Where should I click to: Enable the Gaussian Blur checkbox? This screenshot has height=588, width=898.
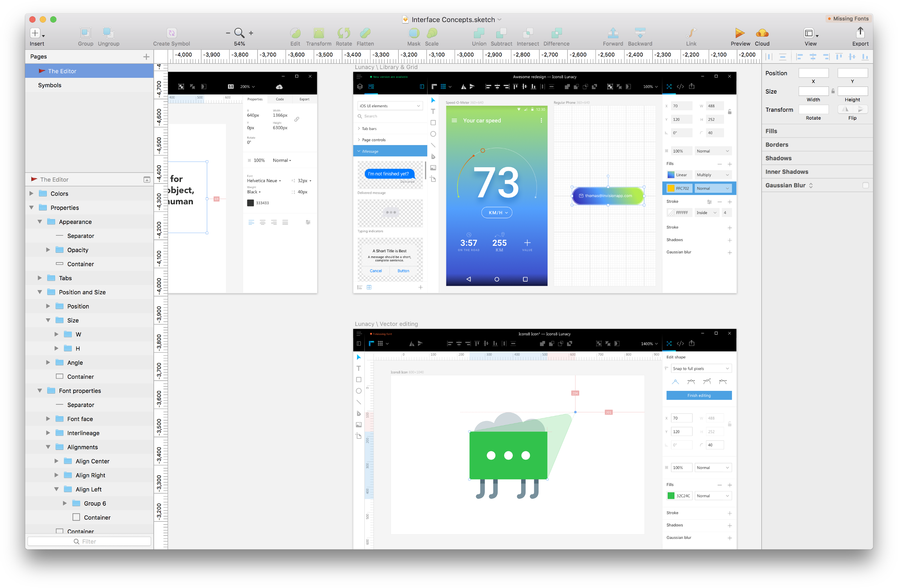click(x=866, y=185)
